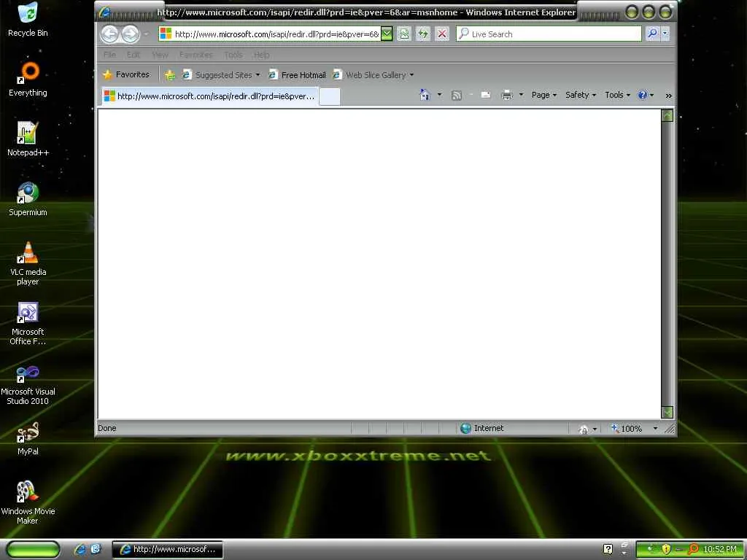Expand command bar overflow chevron
Screen dimensions: 747x560
pyautogui.click(x=668, y=96)
